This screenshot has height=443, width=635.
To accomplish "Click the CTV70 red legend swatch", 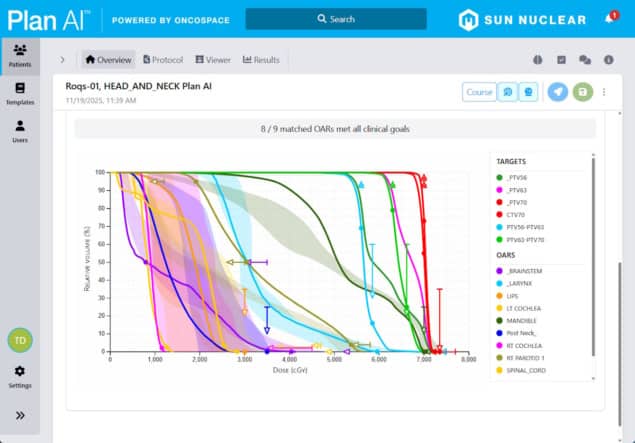I will [x=499, y=214].
